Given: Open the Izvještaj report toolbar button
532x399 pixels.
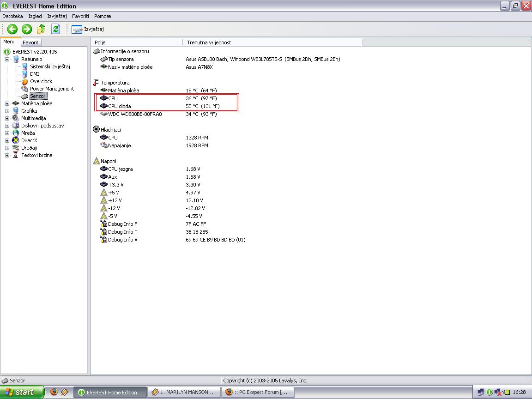Looking at the screenshot, I should pos(88,29).
